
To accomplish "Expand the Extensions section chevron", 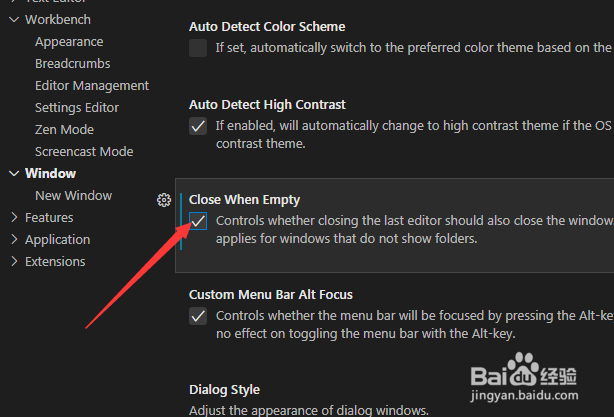I will (x=14, y=262).
